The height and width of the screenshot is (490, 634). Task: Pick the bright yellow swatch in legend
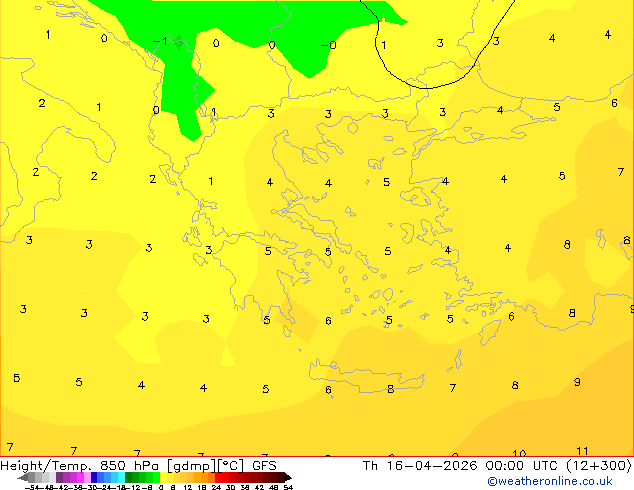(163, 478)
